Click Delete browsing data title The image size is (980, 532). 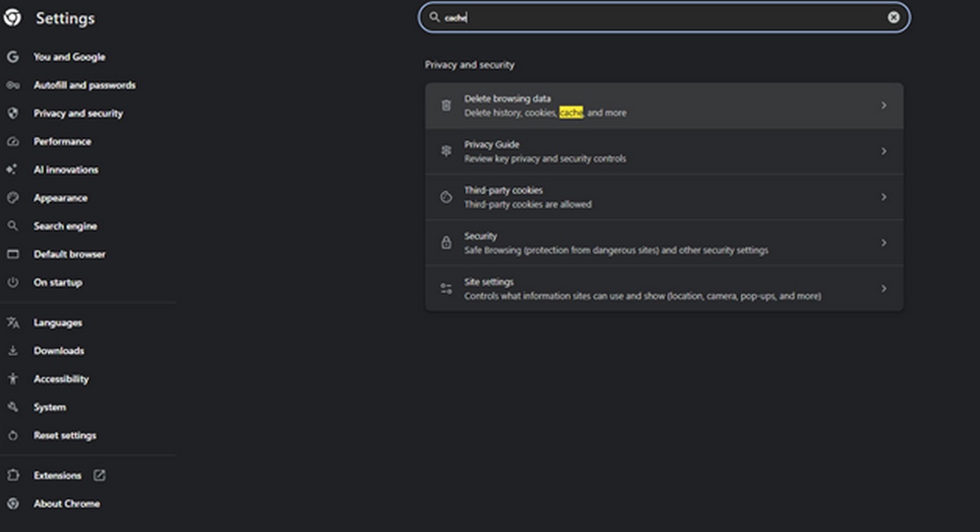tap(508, 99)
